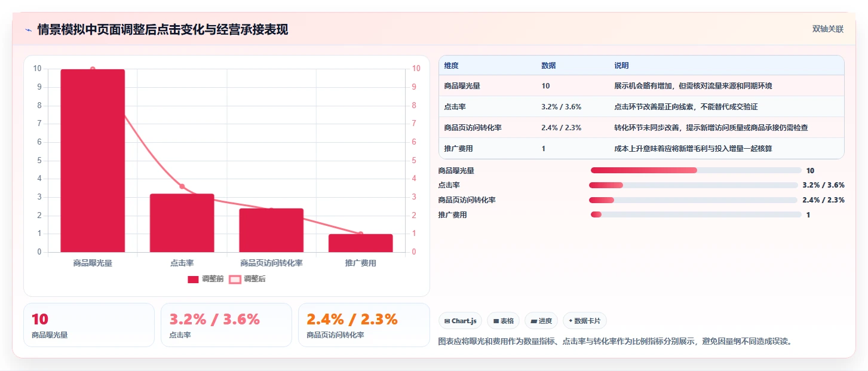
Task: Click table cell 2.4% / 2.3%
Action: point(562,128)
